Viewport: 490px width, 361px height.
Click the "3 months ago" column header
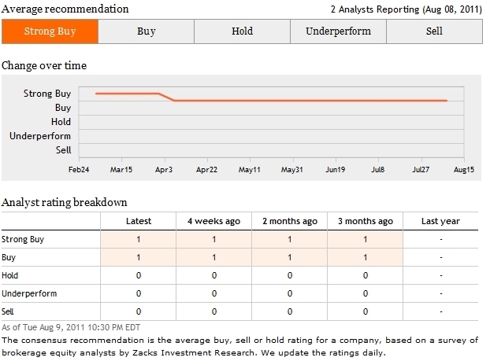(365, 221)
